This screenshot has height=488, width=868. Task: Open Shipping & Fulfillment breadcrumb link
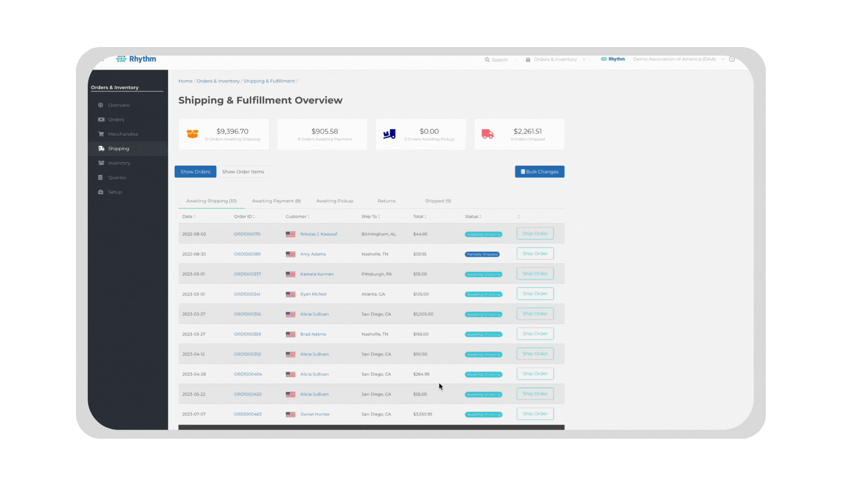click(269, 81)
